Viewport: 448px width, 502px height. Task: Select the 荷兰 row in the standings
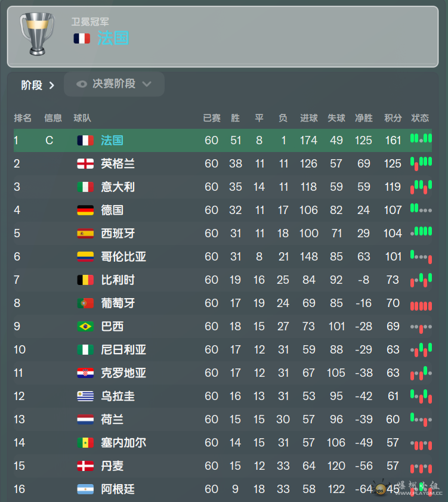click(223, 419)
